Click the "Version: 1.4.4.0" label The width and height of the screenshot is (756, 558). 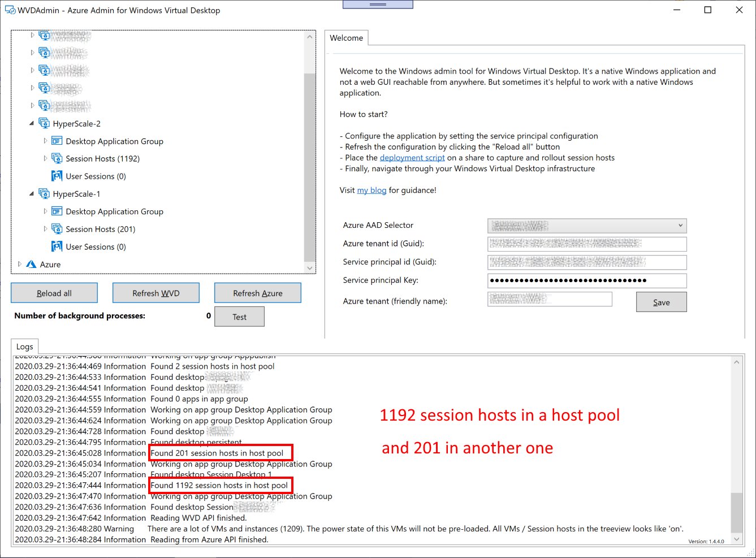click(x=706, y=541)
